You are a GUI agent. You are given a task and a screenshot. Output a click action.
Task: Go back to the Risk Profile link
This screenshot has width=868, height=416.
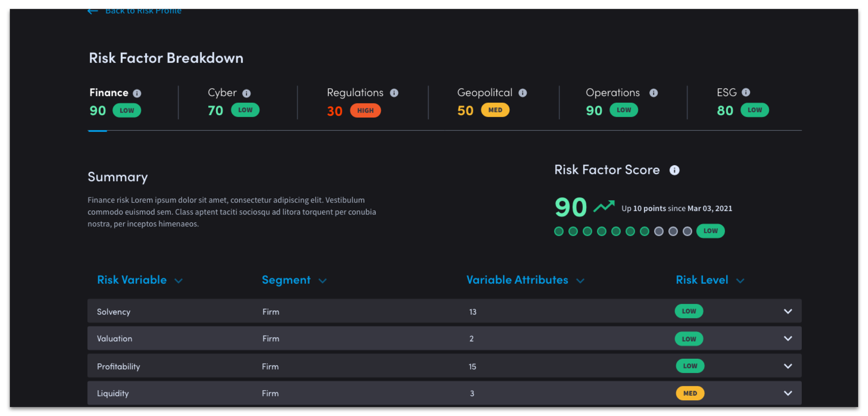(143, 11)
